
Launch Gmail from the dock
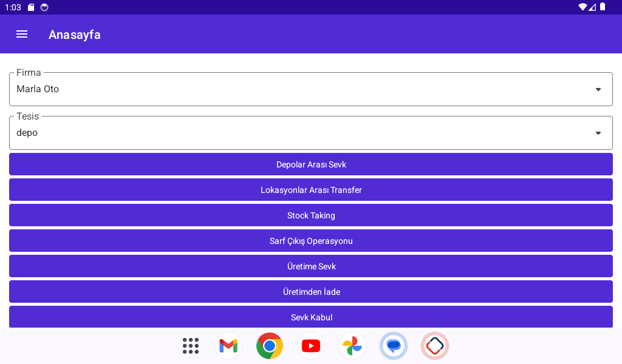228,346
